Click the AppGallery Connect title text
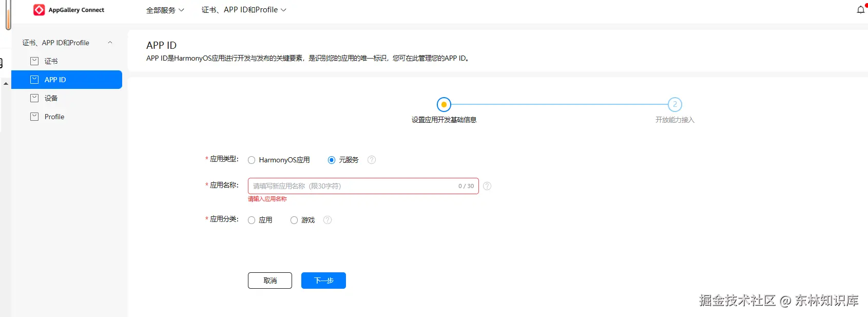Image resolution: width=868 pixels, height=317 pixels. [x=76, y=10]
